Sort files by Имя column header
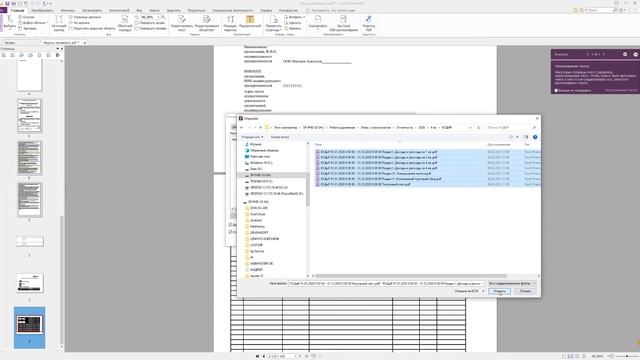 pyautogui.click(x=318, y=144)
